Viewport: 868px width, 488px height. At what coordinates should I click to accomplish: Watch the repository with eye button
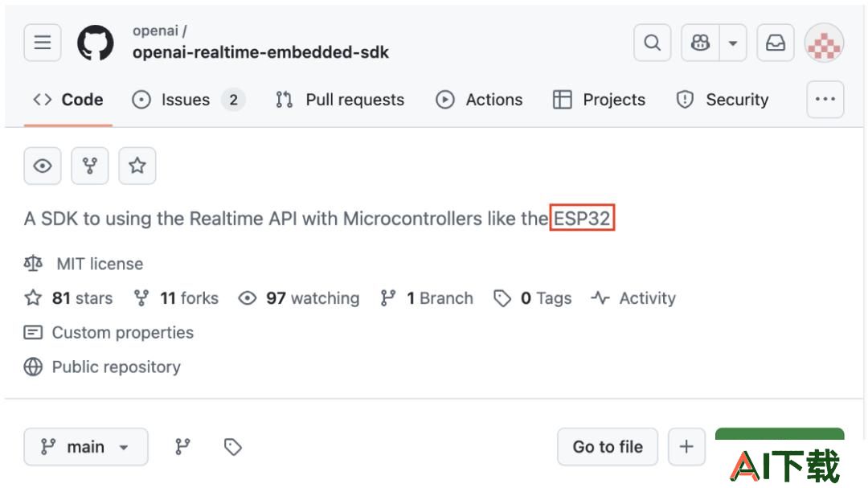tap(43, 166)
